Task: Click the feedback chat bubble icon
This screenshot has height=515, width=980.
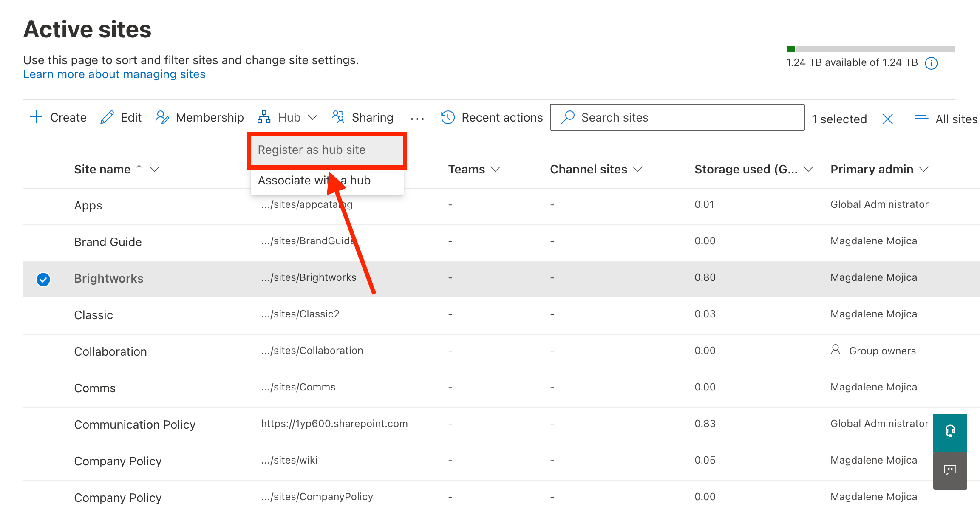Action: [950, 470]
